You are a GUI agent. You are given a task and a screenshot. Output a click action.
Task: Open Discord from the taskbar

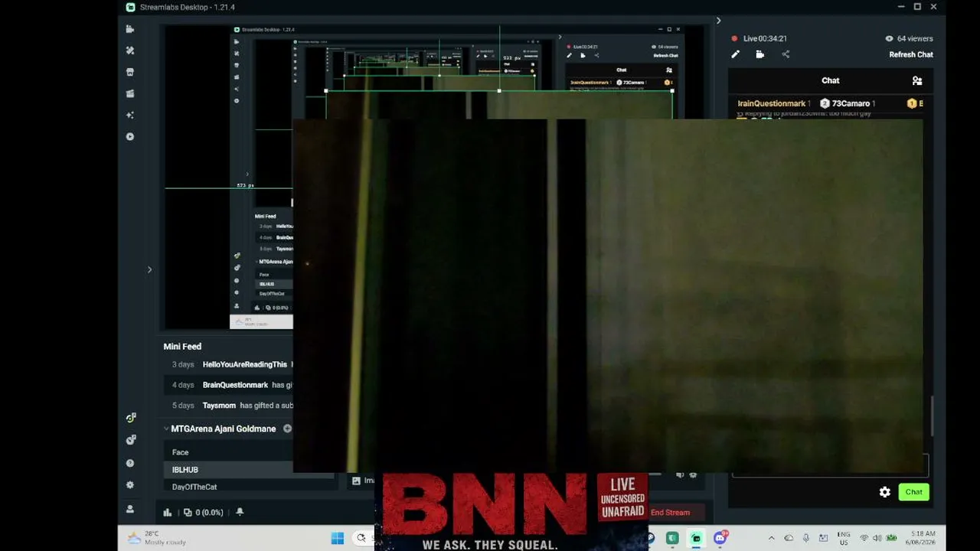[x=720, y=538]
